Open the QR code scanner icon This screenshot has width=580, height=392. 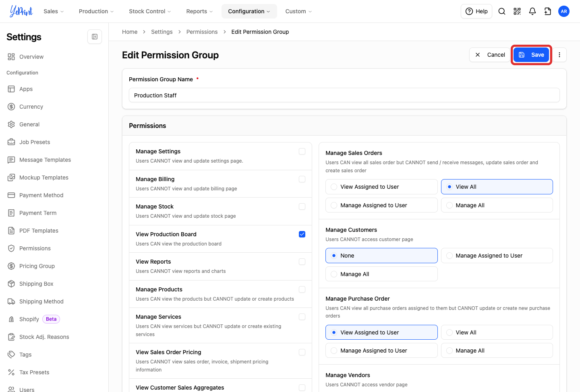click(x=517, y=11)
